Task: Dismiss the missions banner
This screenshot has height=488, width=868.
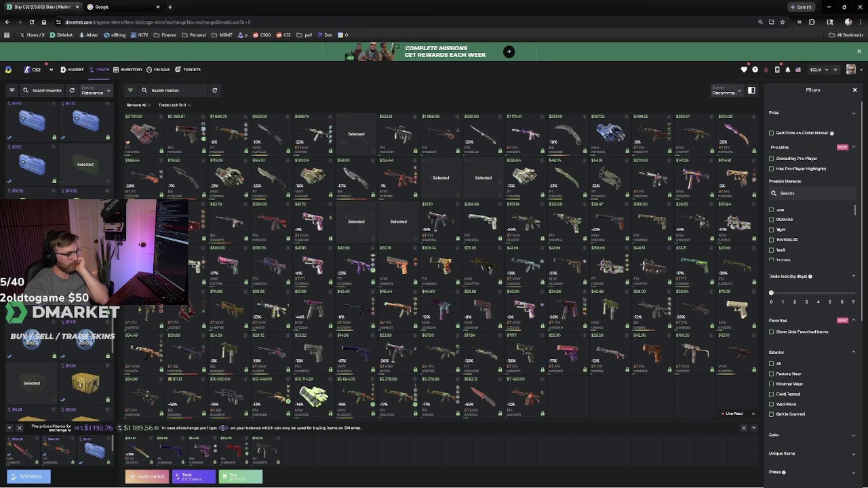Action: (859, 52)
